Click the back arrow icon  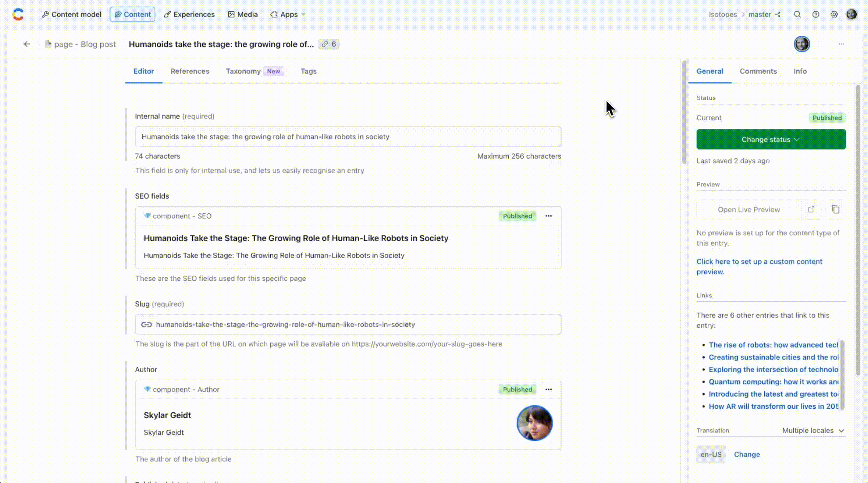click(27, 44)
